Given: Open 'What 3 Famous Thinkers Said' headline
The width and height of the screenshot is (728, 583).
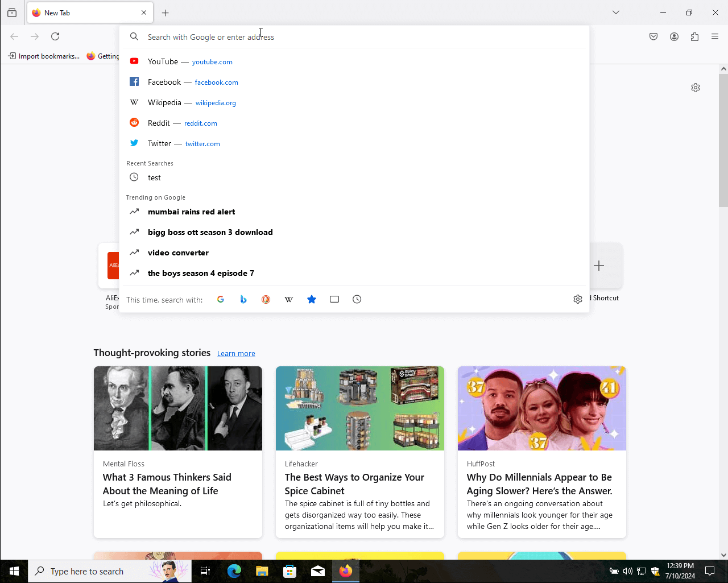Looking at the screenshot, I should point(167,484).
